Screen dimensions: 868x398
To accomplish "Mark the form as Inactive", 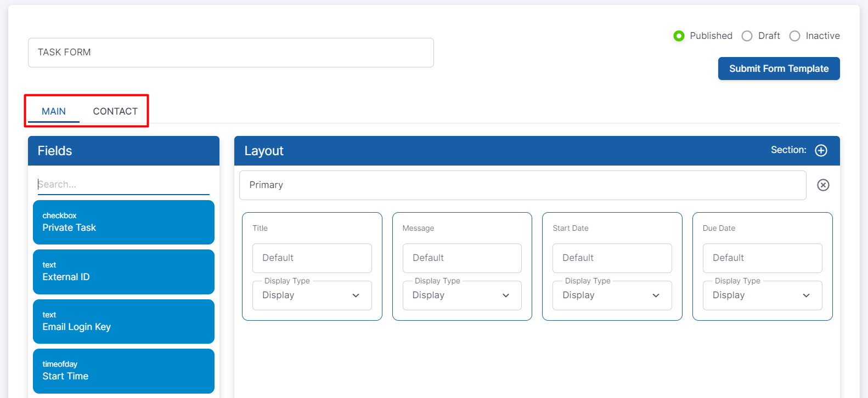I will 794,36.
